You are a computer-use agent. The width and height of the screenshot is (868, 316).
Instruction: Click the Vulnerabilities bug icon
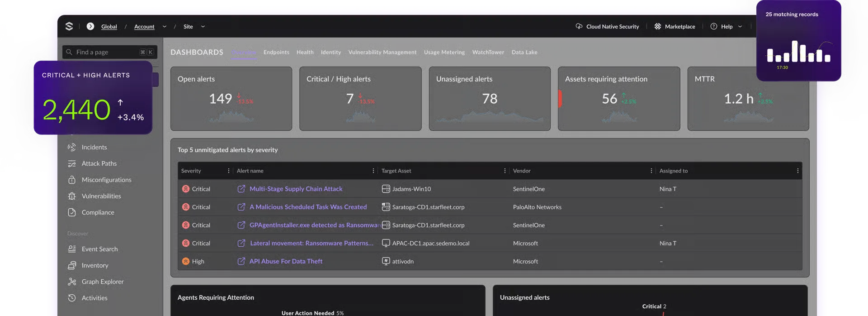point(72,196)
